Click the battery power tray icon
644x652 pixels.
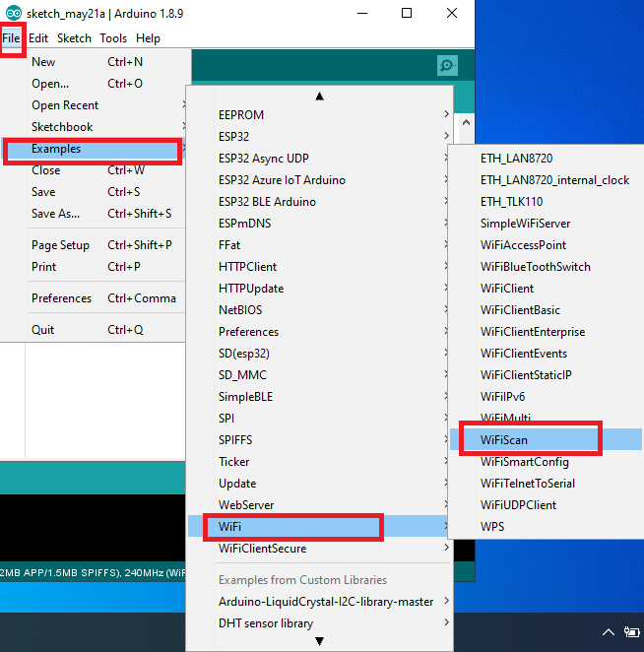point(631,632)
